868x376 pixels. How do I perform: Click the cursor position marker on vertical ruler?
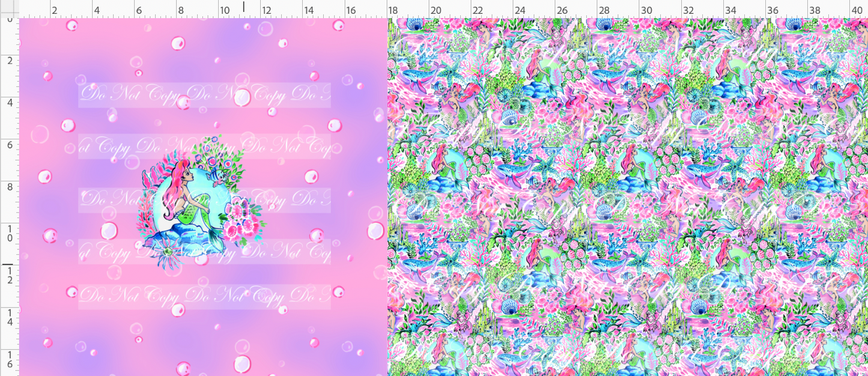click(x=7, y=264)
